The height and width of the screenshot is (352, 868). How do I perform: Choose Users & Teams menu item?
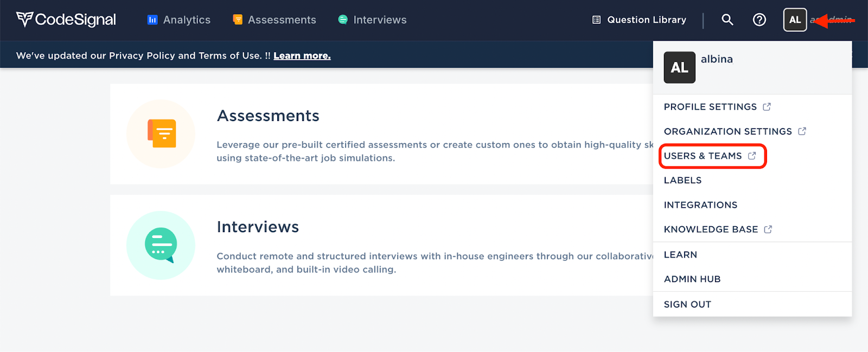click(x=703, y=156)
